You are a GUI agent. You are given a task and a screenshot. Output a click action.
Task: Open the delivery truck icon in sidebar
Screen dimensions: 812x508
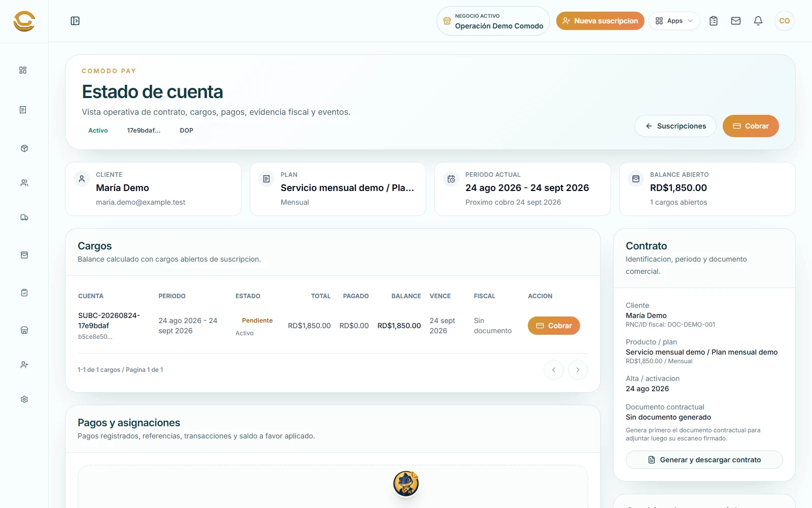coord(24,217)
